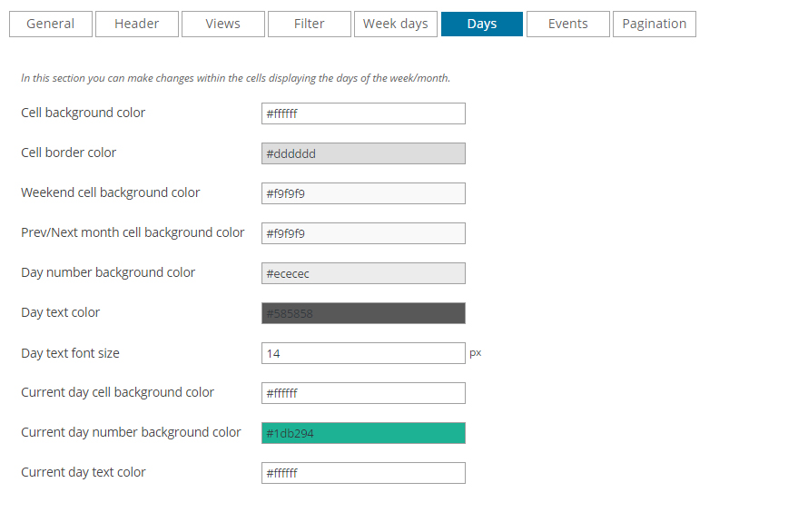Screen dimensions: 808x532
Task: Select Prev/Next month cell background color field
Action: pyautogui.click(x=363, y=233)
